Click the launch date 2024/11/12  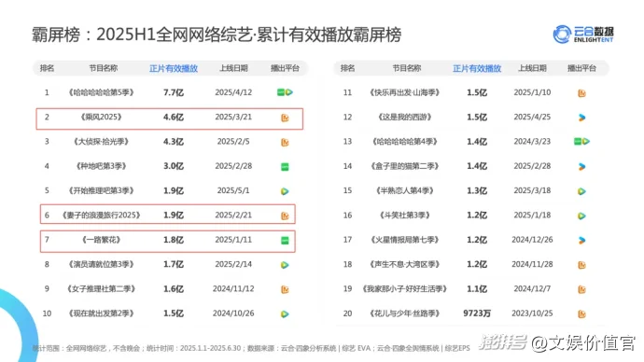[233, 289]
